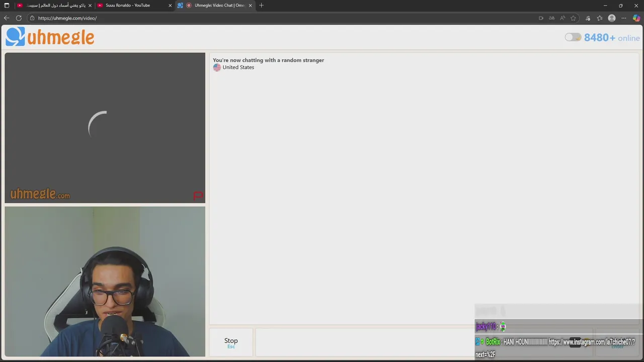Click the stranger's video panel
This screenshot has width=644, height=362.
click(x=105, y=128)
